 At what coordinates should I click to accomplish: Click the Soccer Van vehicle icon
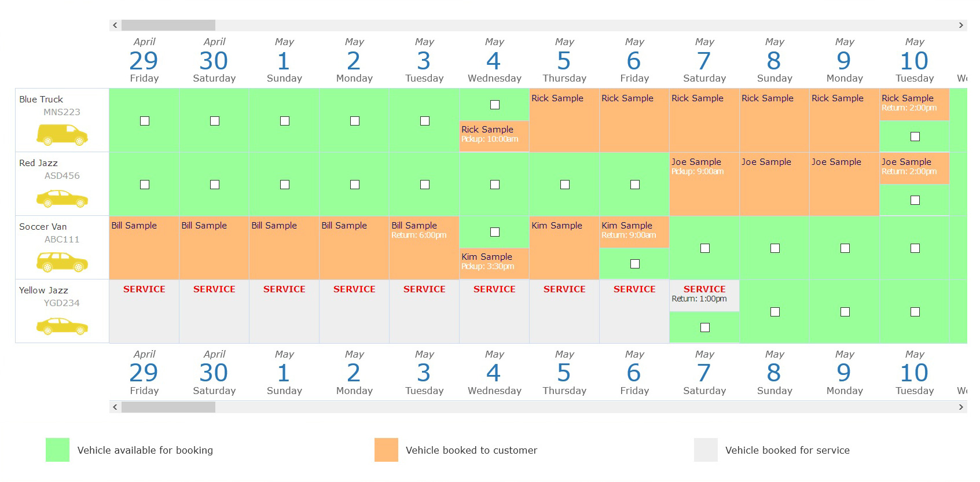62,262
